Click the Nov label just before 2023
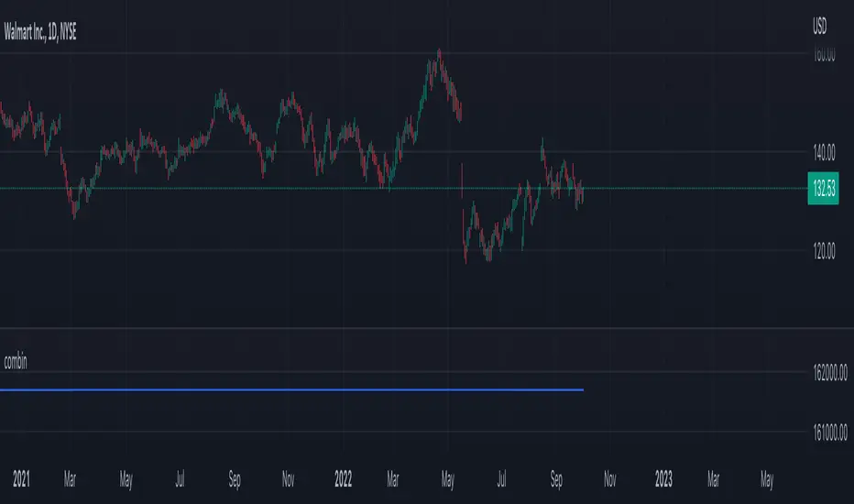This screenshot has width=854, height=504. click(610, 478)
